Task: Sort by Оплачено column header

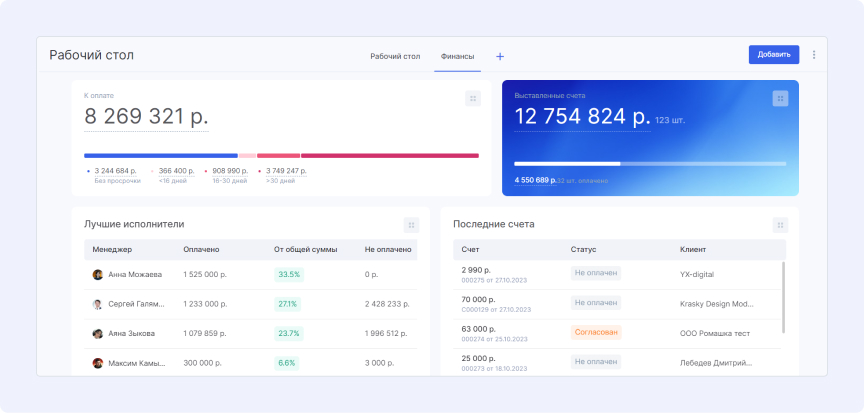Action: [x=201, y=249]
